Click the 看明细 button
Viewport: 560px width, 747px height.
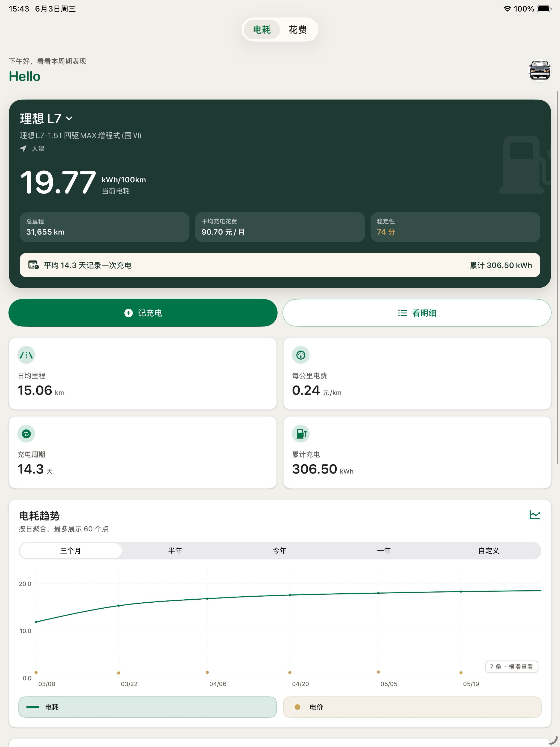417,313
